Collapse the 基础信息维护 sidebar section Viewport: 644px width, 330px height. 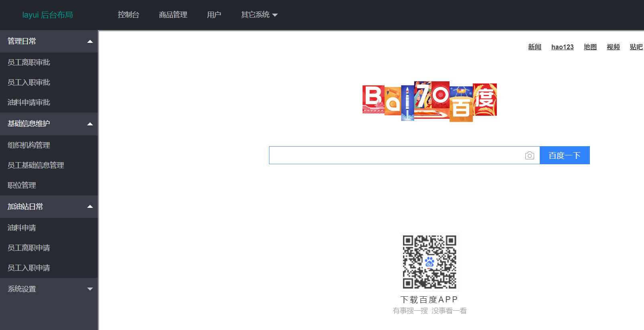point(49,124)
